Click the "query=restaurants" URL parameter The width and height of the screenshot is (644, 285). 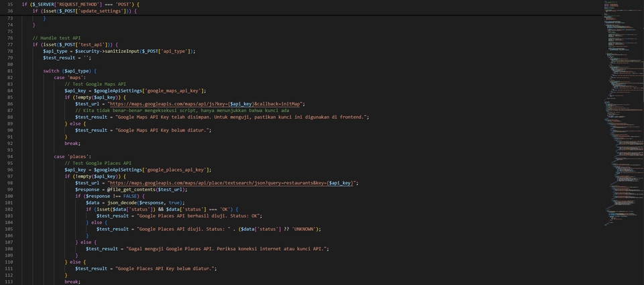pos(290,183)
